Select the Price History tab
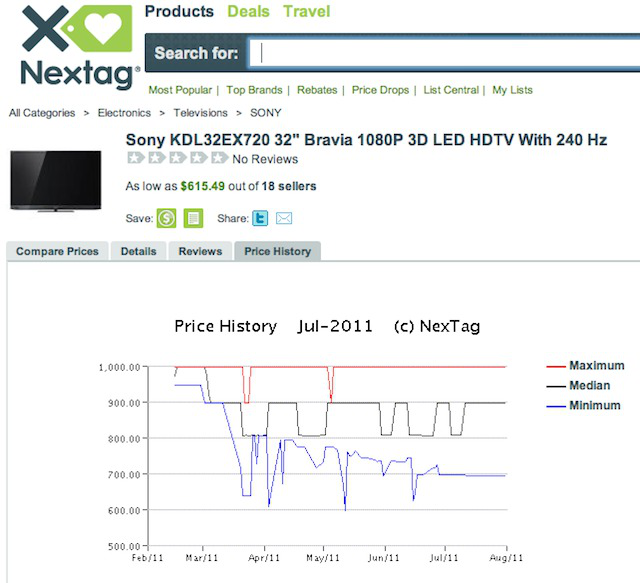This screenshot has height=583, width=640. tap(278, 251)
